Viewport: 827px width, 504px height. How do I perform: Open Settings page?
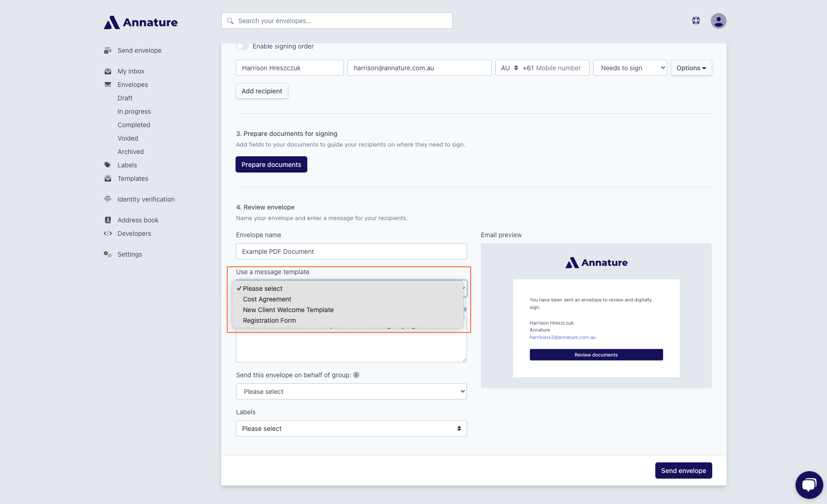(130, 254)
